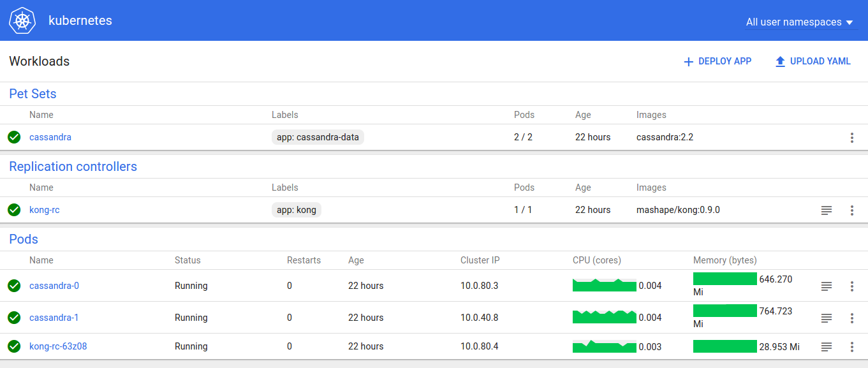Click the cassandra-0 memory usage bar
Image resolution: width=868 pixels, height=368 pixels.
click(x=725, y=279)
